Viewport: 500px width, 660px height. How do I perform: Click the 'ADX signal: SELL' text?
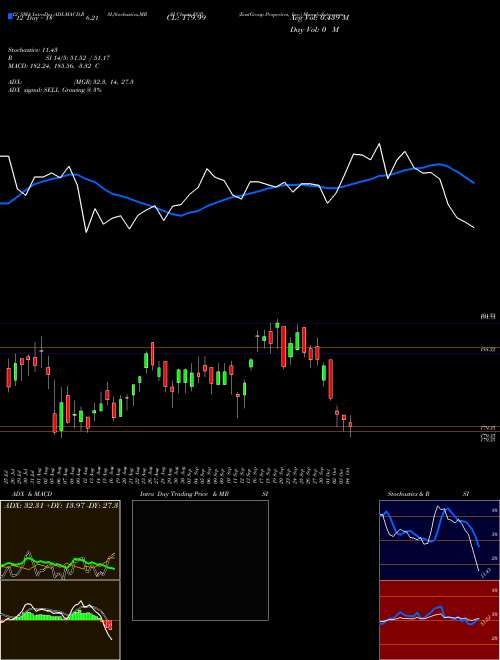pyautogui.click(x=34, y=90)
